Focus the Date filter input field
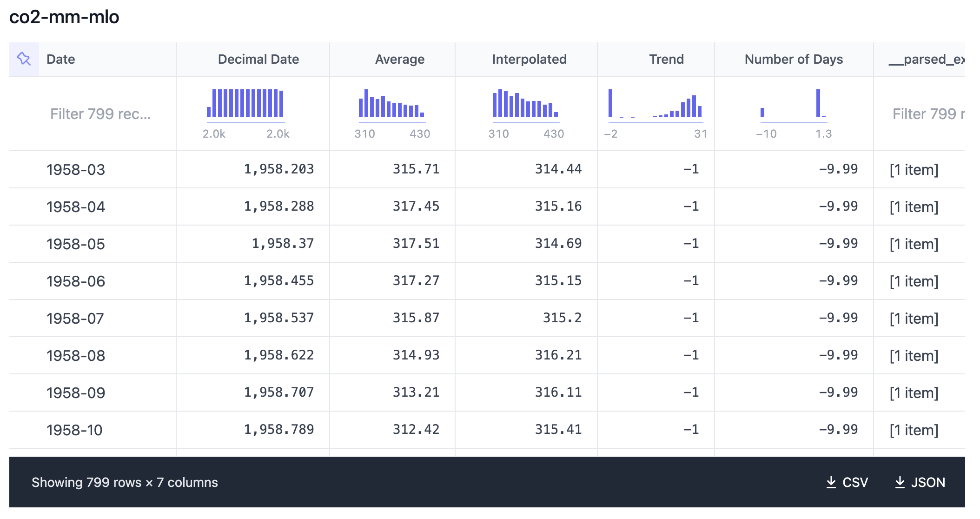This screenshot has width=980, height=519. 100,114
